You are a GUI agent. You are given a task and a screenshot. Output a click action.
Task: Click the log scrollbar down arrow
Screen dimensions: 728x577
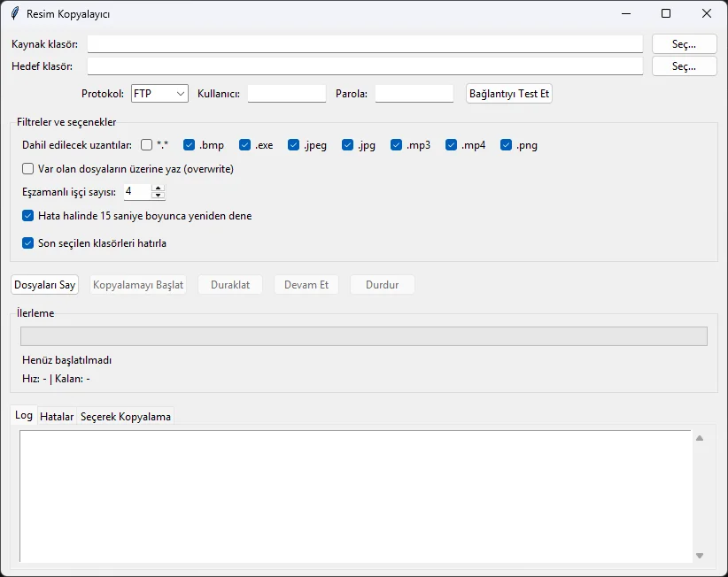point(700,556)
